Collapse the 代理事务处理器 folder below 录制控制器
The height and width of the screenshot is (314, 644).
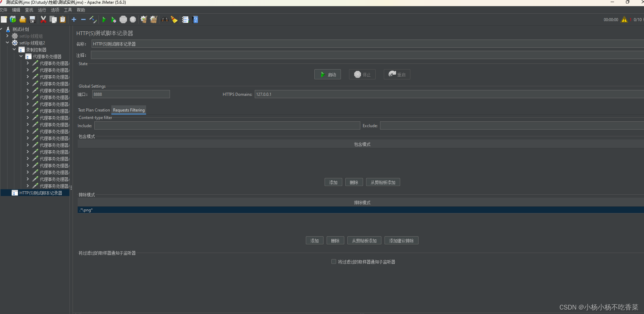(21, 56)
